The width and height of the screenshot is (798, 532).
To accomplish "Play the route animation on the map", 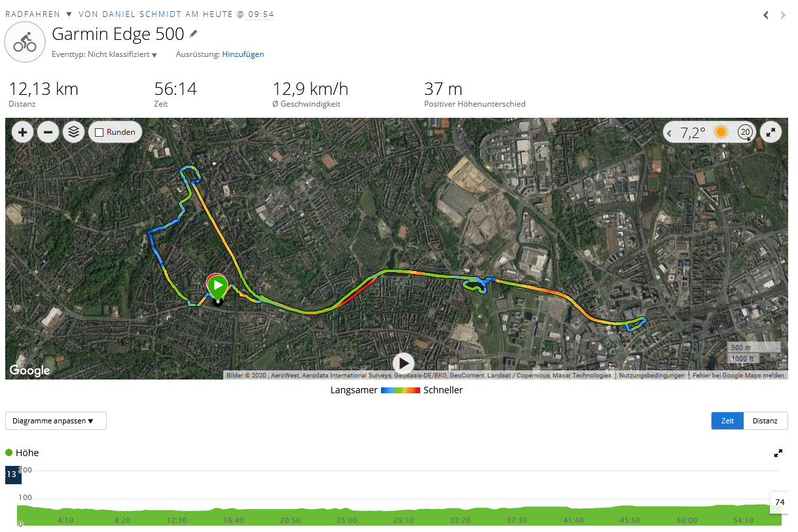I will click(403, 363).
